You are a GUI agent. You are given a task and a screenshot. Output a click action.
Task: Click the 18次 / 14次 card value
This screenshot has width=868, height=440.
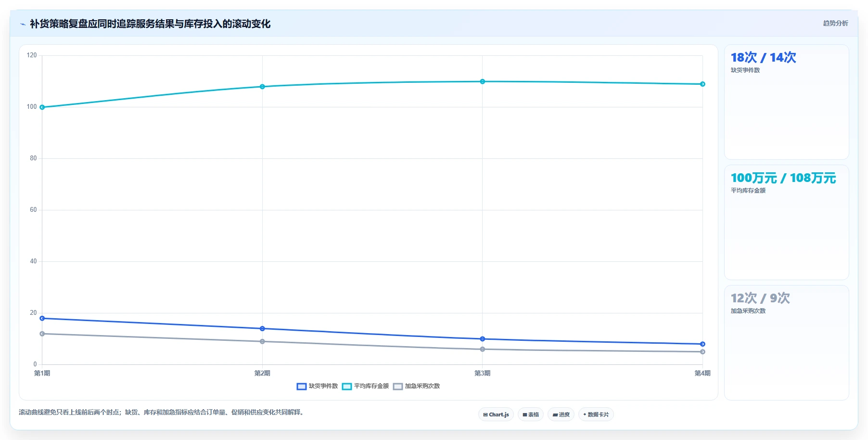click(763, 58)
